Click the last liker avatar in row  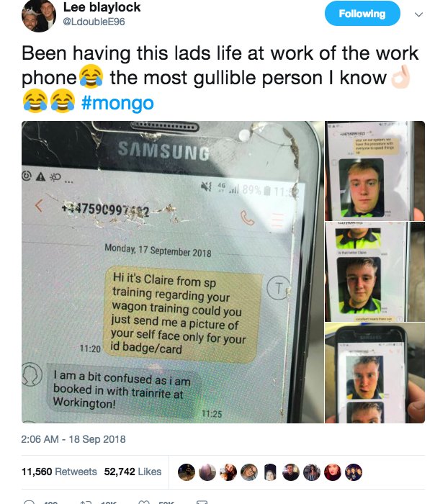354,472
